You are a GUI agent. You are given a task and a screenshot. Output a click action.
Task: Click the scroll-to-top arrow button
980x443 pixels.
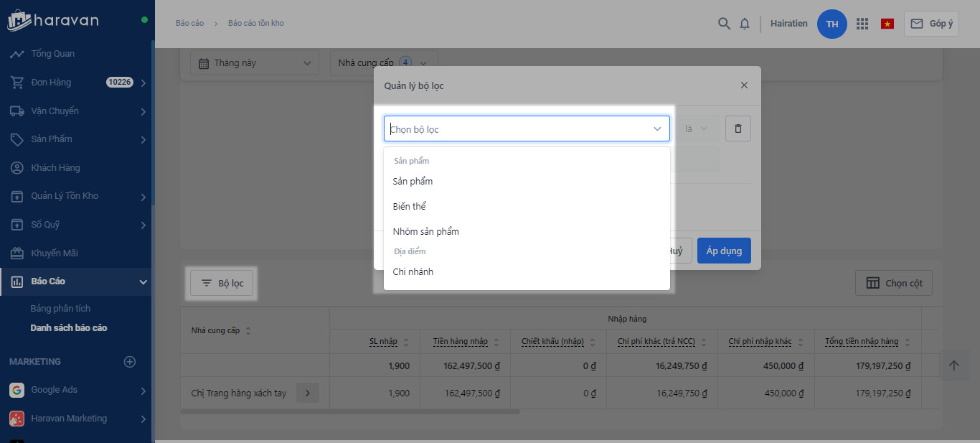click(953, 365)
